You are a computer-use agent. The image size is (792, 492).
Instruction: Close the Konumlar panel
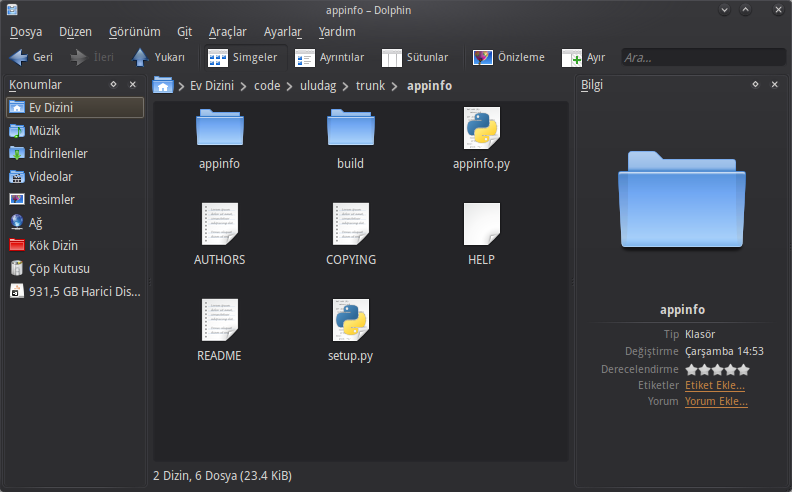[133, 84]
